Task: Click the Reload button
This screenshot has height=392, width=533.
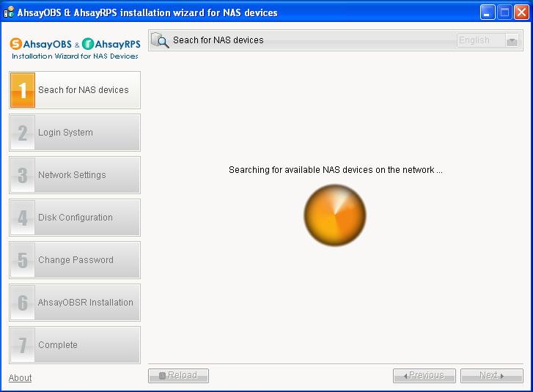Action: pyautogui.click(x=178, y=376)
